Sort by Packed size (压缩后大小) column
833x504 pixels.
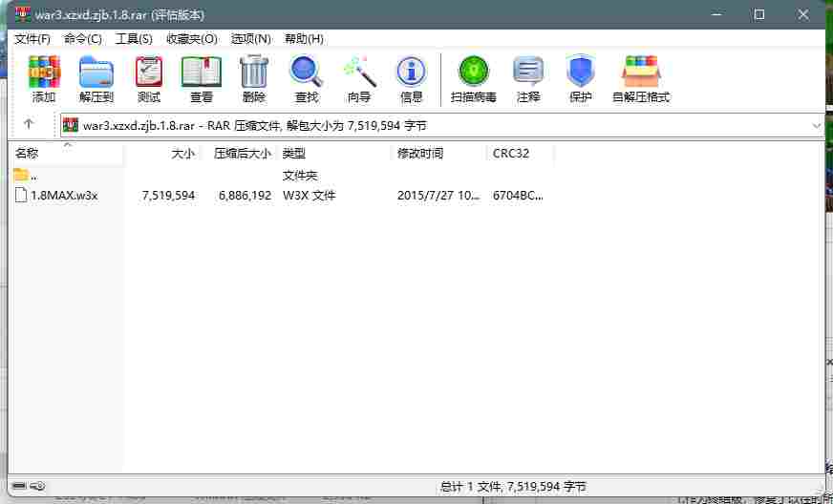[243, 154]
